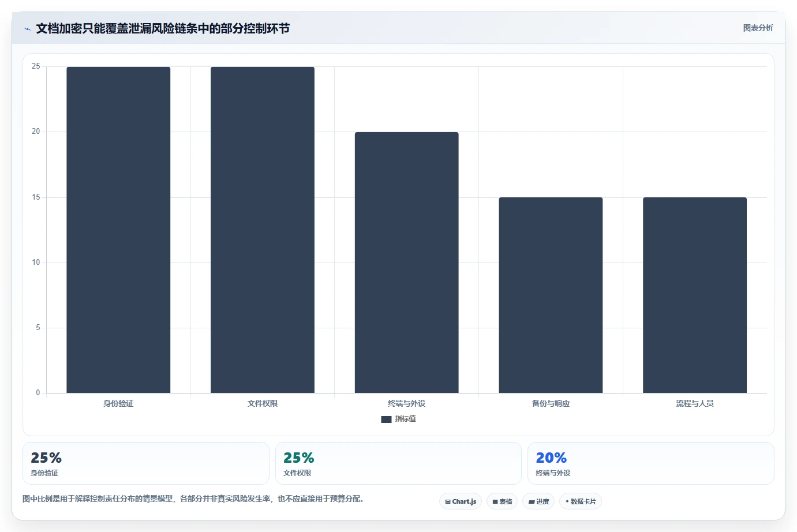
Task: Click the 进度 tag chip
Action: pos(538,501)
